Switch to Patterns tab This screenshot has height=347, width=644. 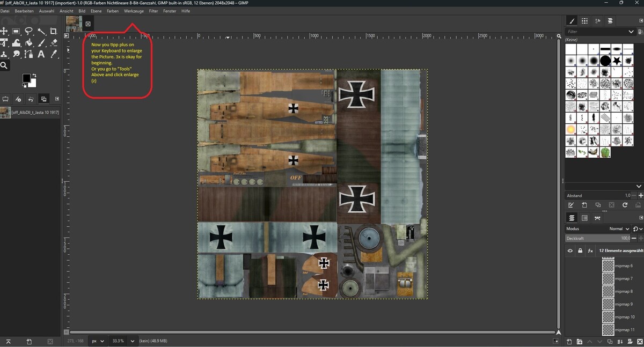coord(584,21)
